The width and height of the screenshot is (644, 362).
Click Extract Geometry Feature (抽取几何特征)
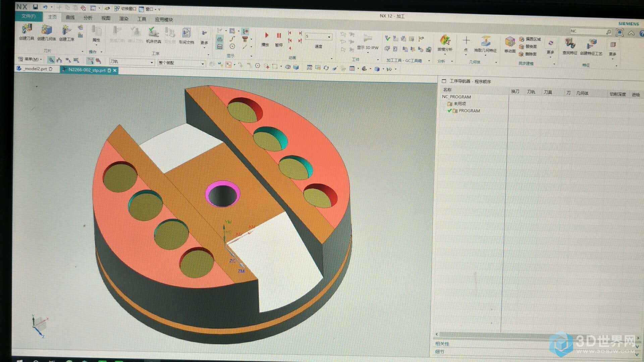click(485, 44)
